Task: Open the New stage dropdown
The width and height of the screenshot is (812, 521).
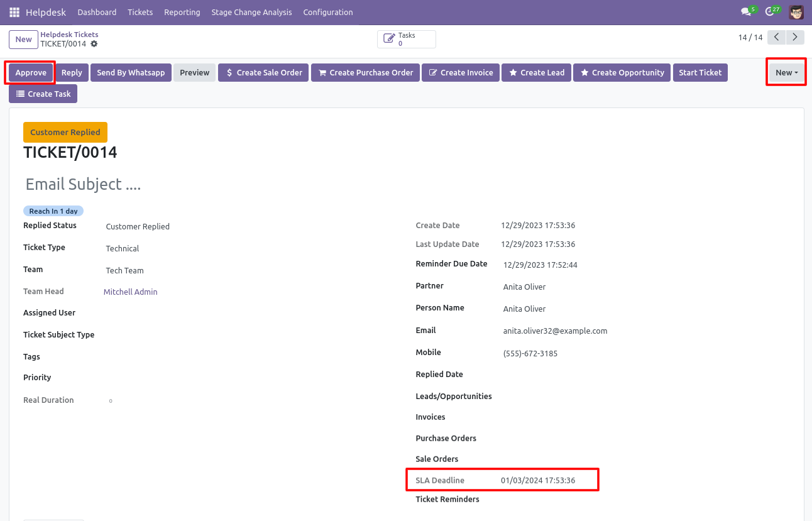Action: pos(786,72)
